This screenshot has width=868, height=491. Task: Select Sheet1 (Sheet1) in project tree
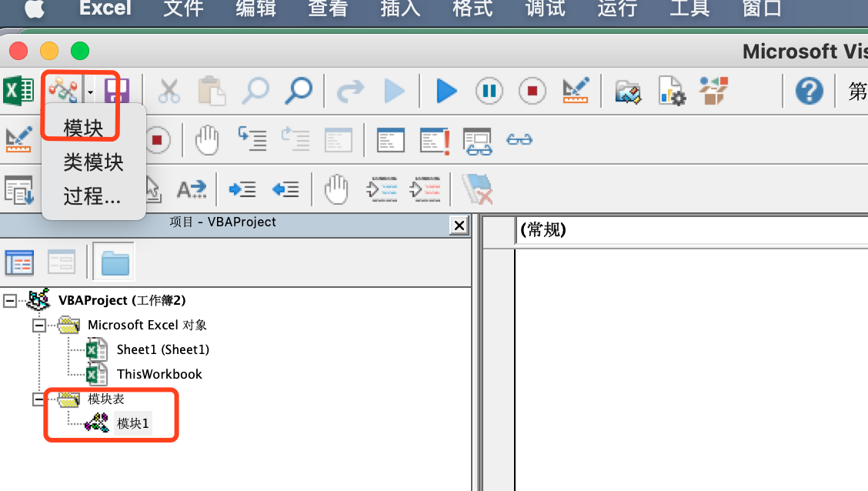(x=163, y=350)
